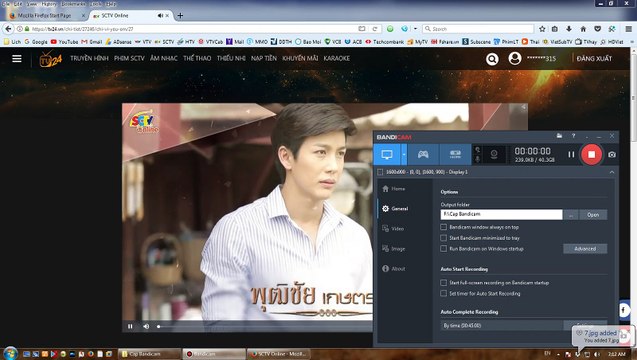
Task: Open THIẾU NHI menu item
Action: click(x=231, y=58)
